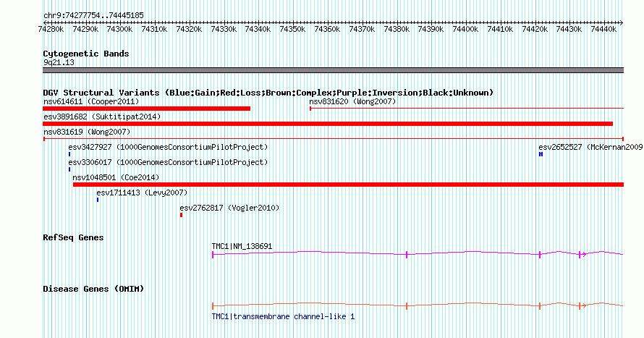Click the 74300k ruler tick label
The image size is (644, 338).
[119, 29]
